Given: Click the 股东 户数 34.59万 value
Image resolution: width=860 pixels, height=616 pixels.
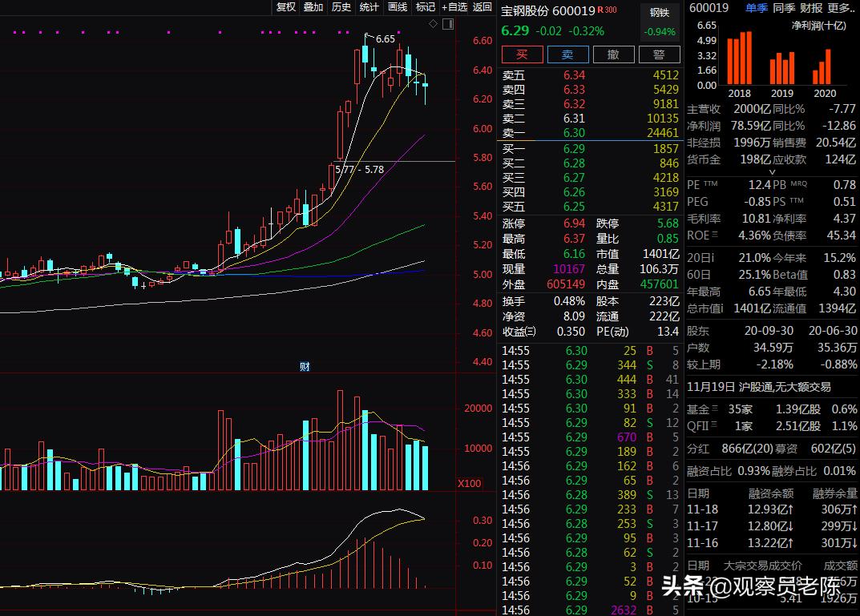Looking at the screenshot, I should coord(773,348).
